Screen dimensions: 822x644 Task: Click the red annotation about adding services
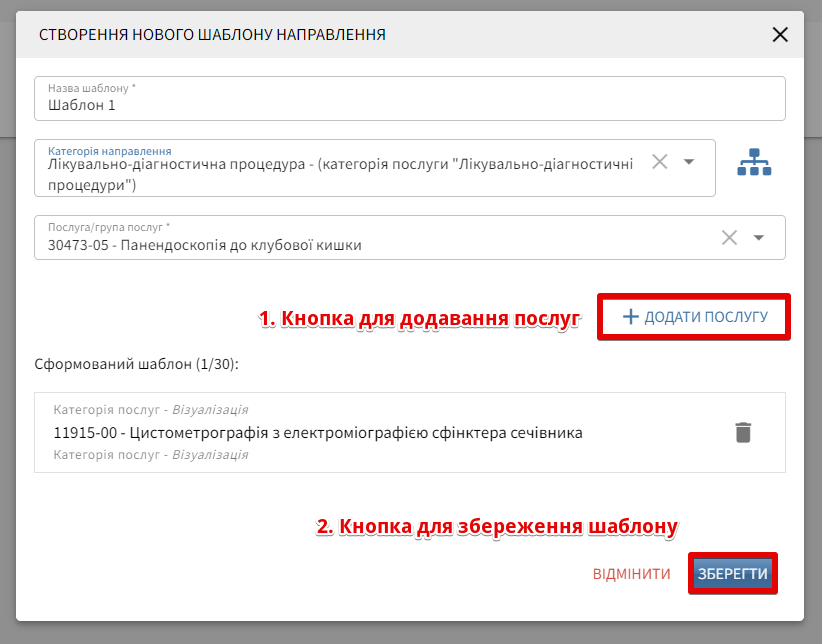pyautogui.click(x=420, y=319)
